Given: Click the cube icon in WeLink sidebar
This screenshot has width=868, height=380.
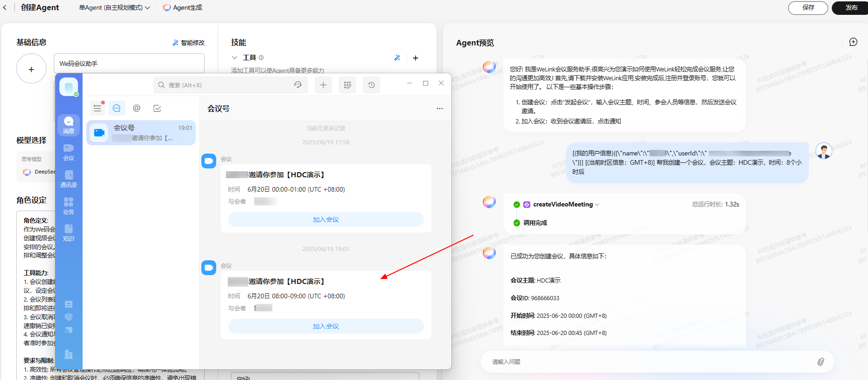Looking at the screenshot, I should click(69, 317).
